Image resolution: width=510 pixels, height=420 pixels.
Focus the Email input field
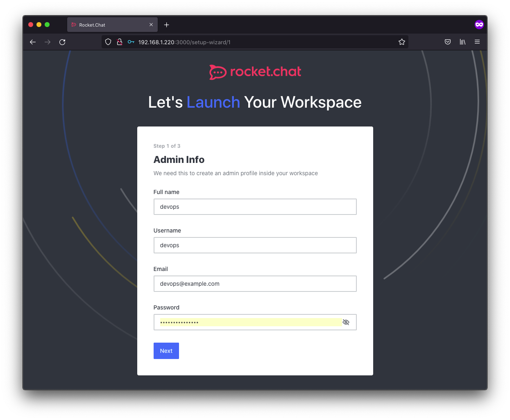pos(255,284)
